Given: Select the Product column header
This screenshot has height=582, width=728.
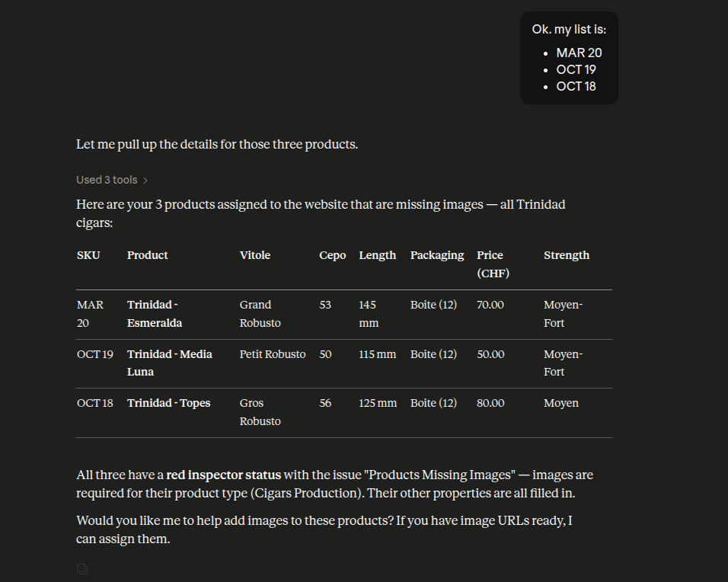Looking at the screenshot, I should pos(148,255).
